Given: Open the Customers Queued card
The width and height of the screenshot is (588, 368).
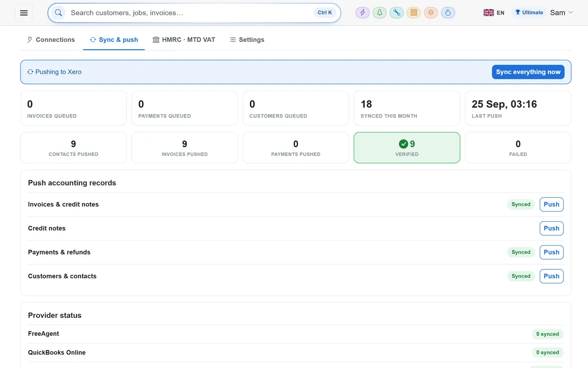Looking at the screenshot, I should tap(296, 108).
